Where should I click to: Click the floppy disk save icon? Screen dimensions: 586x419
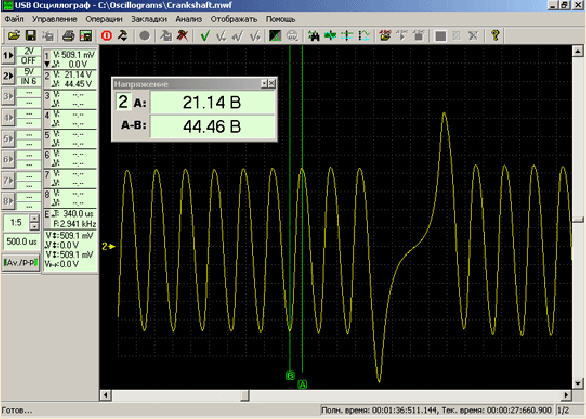coord(31,36)
